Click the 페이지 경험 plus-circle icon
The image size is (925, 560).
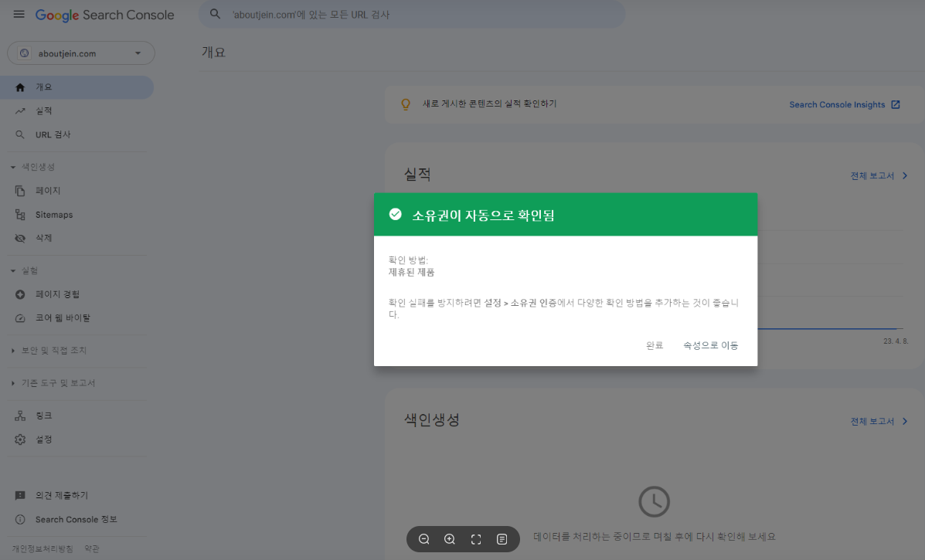click(x=20, y=294)
